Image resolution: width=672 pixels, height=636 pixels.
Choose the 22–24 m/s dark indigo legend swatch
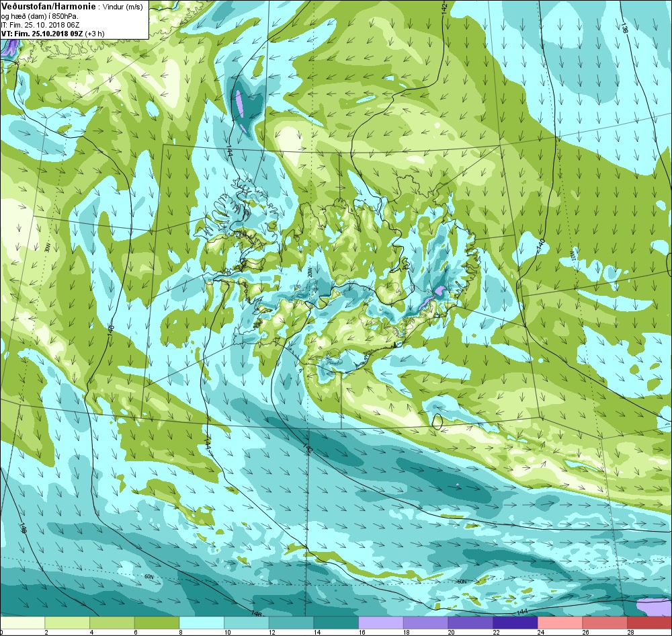pyautogui.click(x=515, y=623)
